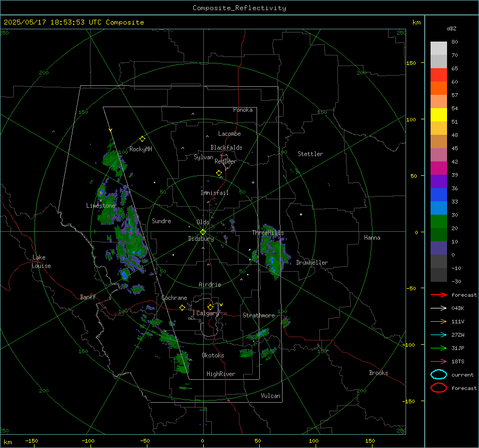479x448 pixels.
Task: Click the Composite_Reflectivity title
Action: [240, 8]
